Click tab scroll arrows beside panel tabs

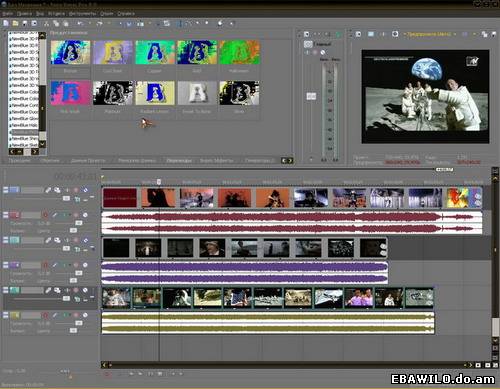pos(287,161)
